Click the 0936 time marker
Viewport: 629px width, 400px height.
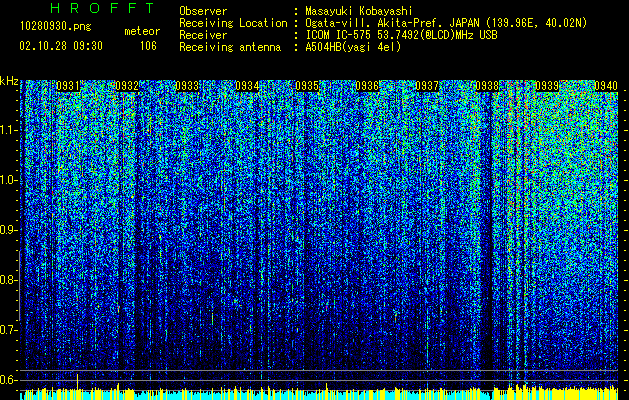point(367,86)
